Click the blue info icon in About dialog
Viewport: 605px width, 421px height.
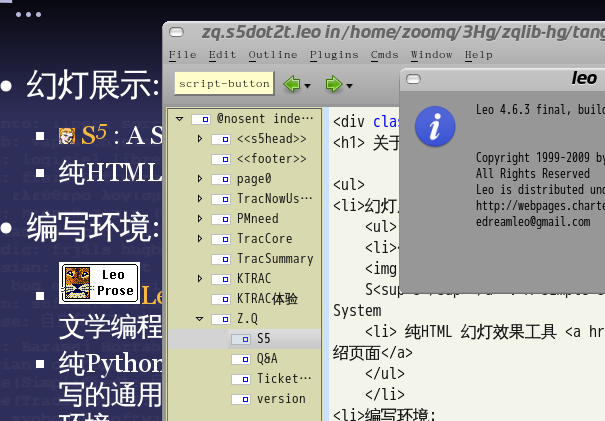tap(435, 125)
